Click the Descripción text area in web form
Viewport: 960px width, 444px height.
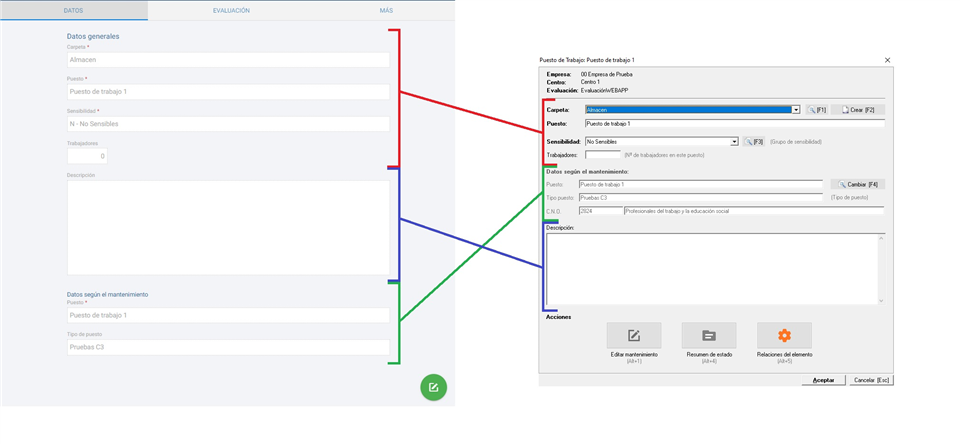228,228
